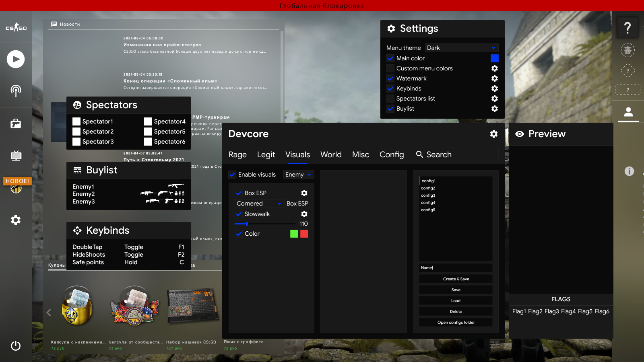Viewport: 644px width, 362px height.
Task: Click the Load config button
Action: (x=456, y=300)
